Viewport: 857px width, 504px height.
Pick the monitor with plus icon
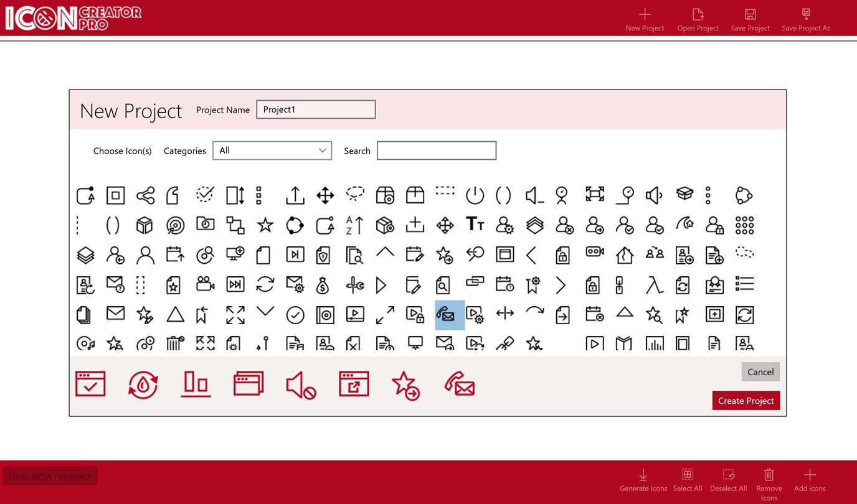click(x=235, y=254)
